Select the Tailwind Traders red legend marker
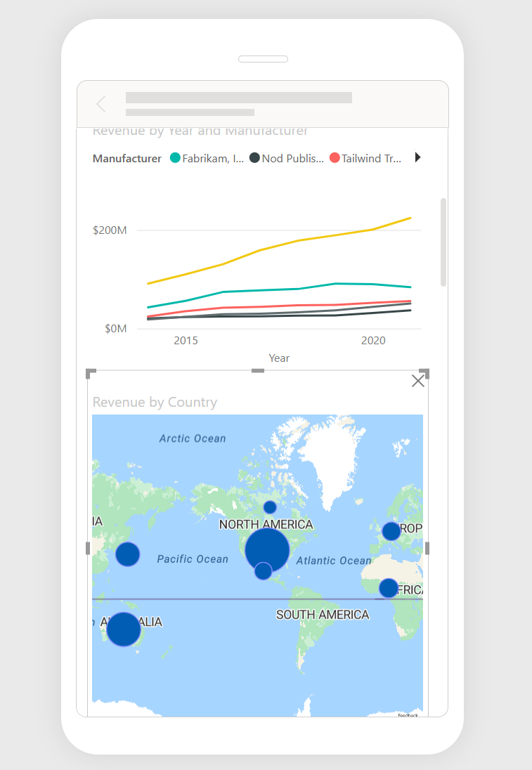Image resolution: width=532 pixels, height=770 pixels. [x=335, y=157]
